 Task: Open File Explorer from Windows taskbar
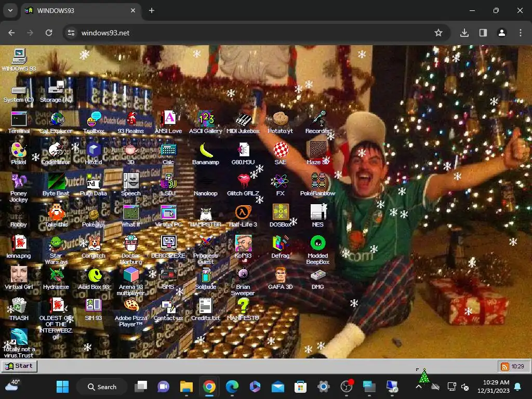click(187, 387)
